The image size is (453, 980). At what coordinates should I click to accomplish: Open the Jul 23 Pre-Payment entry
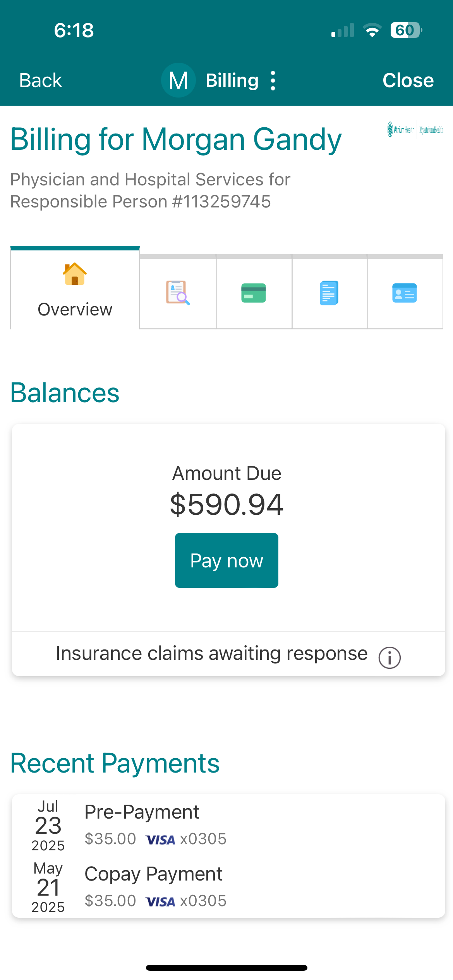click(x=155, y=824)
